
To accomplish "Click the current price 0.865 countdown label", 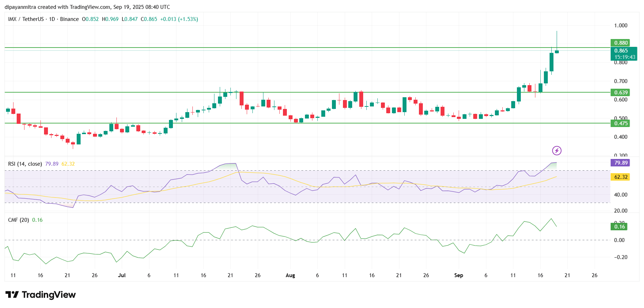I will point(624,54).
